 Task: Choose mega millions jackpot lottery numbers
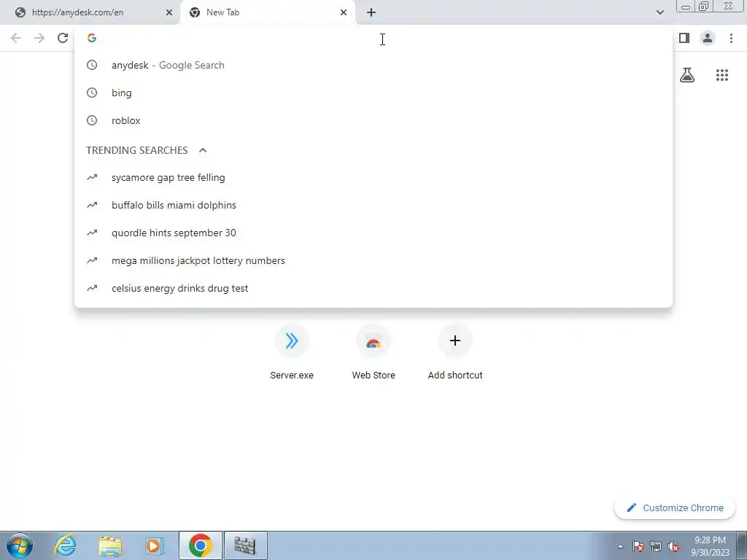tap(373, 260)
